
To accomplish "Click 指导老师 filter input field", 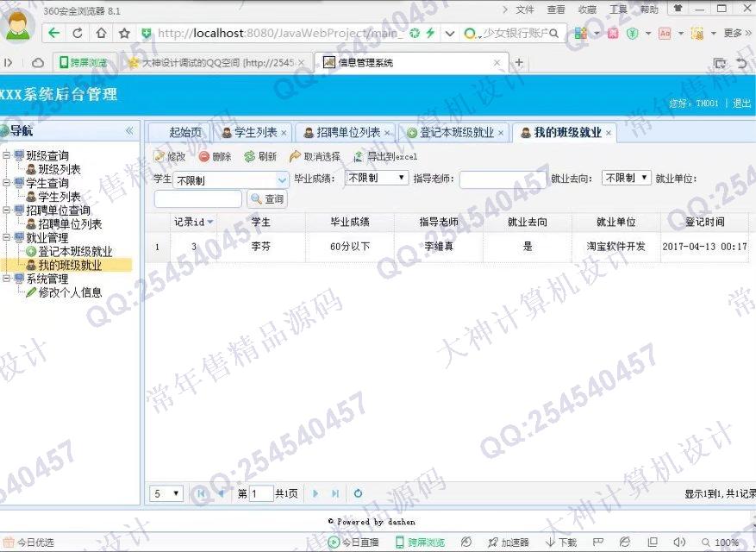I will click(503, 179).
